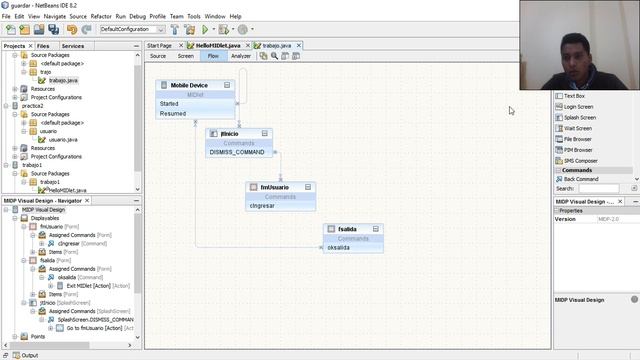Run the project with green play icon
This screenshot has height=360, width=640.
pos(205,29)
